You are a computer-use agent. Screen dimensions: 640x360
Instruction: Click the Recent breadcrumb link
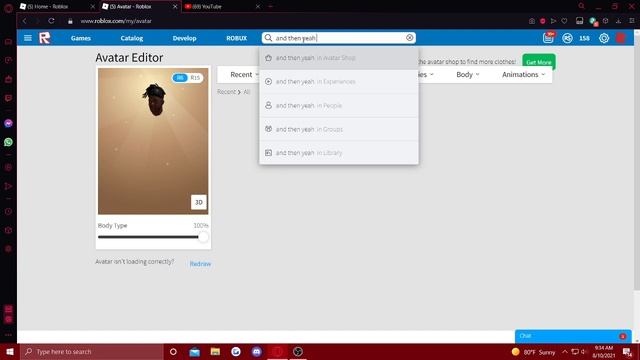226,92
